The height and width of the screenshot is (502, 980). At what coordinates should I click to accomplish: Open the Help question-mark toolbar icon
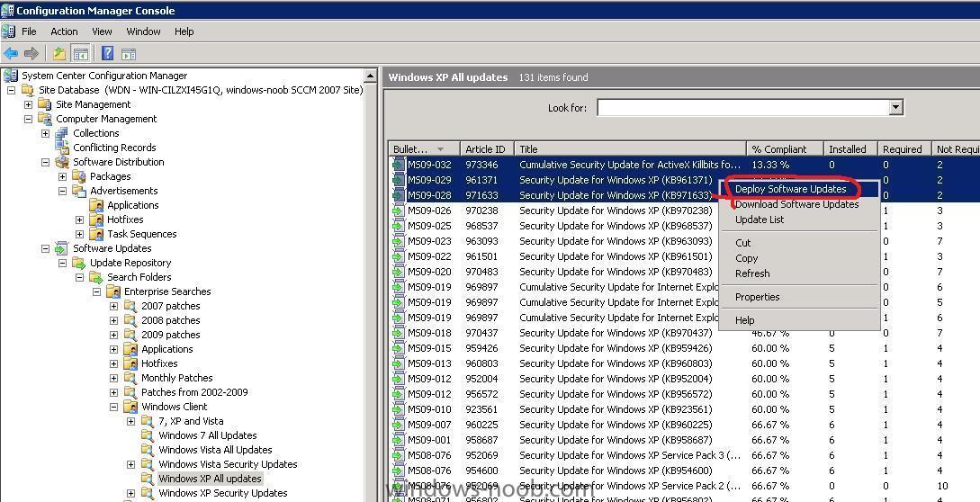107,54
